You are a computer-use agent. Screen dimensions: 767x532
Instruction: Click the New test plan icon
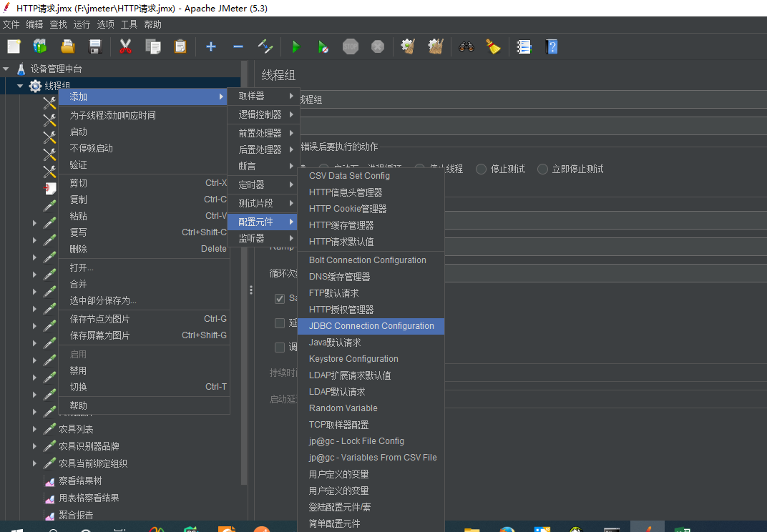[x=14, y=47]
